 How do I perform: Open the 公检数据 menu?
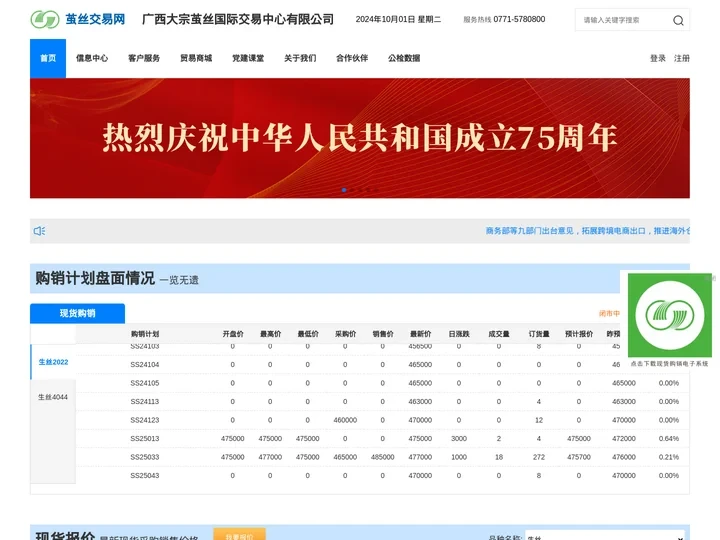tap(404, 58)
